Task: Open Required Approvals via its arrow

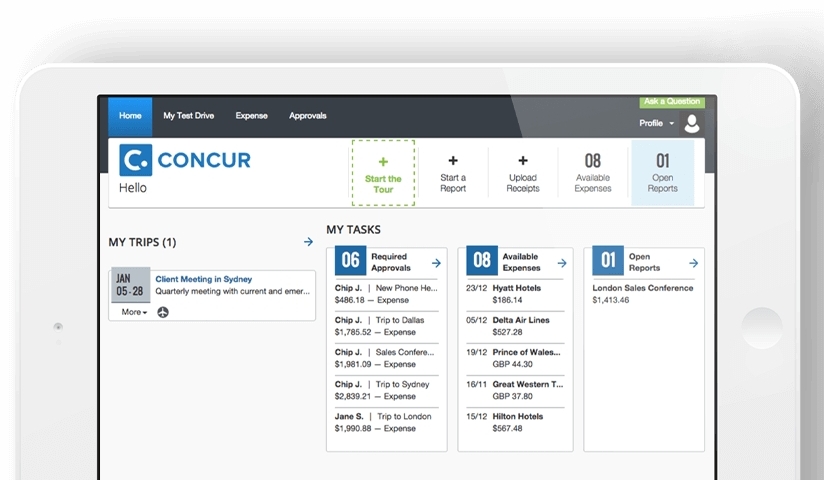Action: point(436,263)
